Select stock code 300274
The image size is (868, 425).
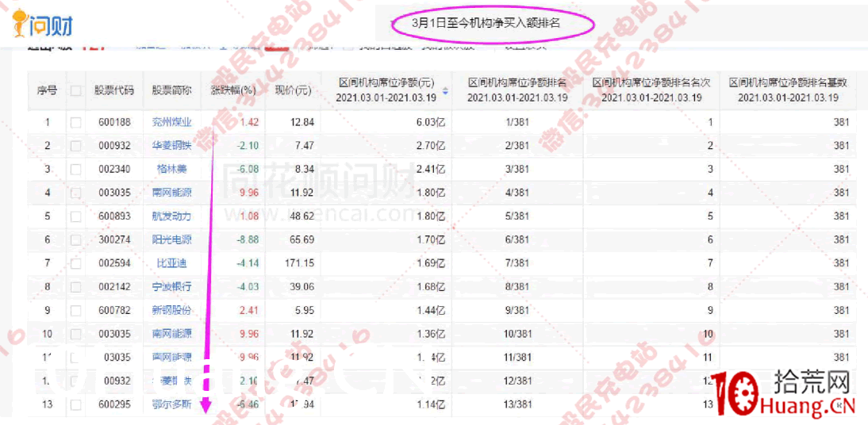click(113, 239)
